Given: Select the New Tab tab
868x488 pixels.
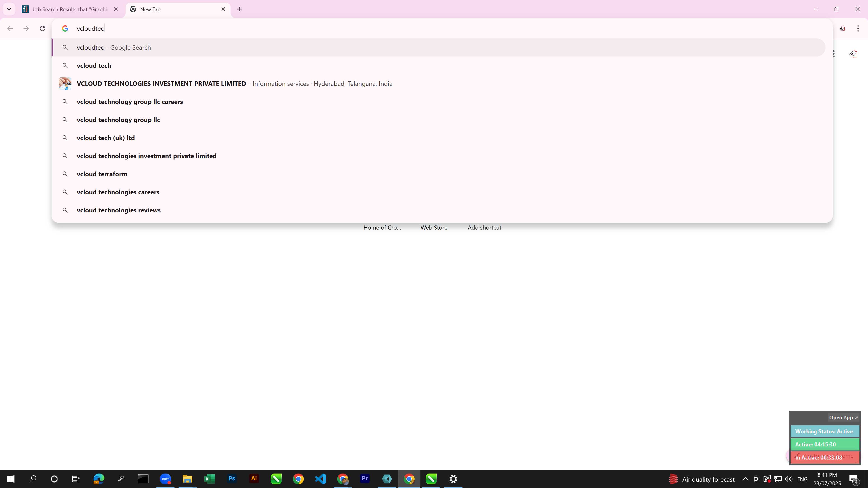Looking at the screenshot, I should coord(178,9).
